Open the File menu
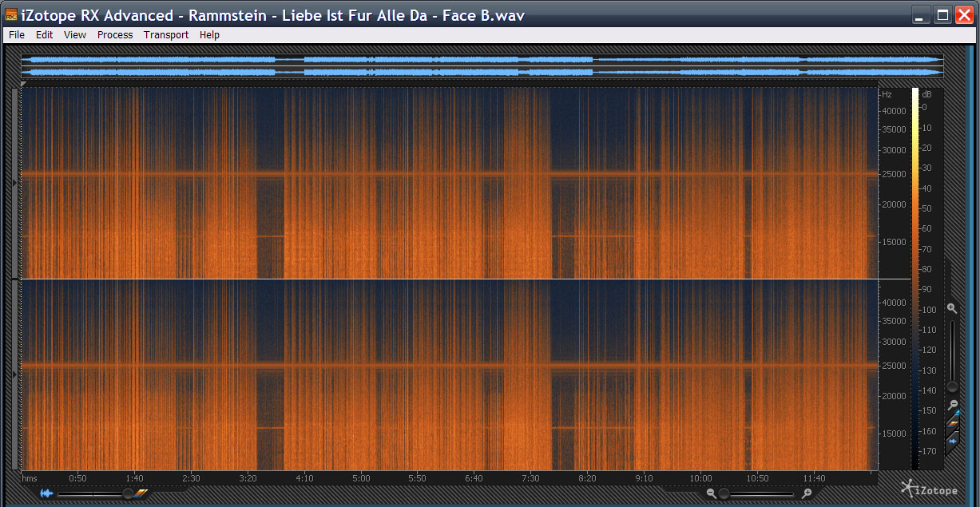Screen dimensions: 980x507 (17, 35)
